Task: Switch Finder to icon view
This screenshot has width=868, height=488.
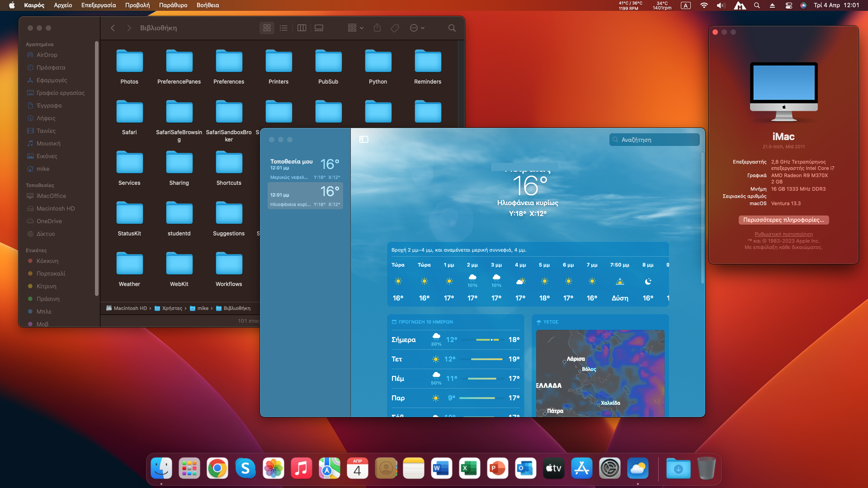Action: pos(267,28)
